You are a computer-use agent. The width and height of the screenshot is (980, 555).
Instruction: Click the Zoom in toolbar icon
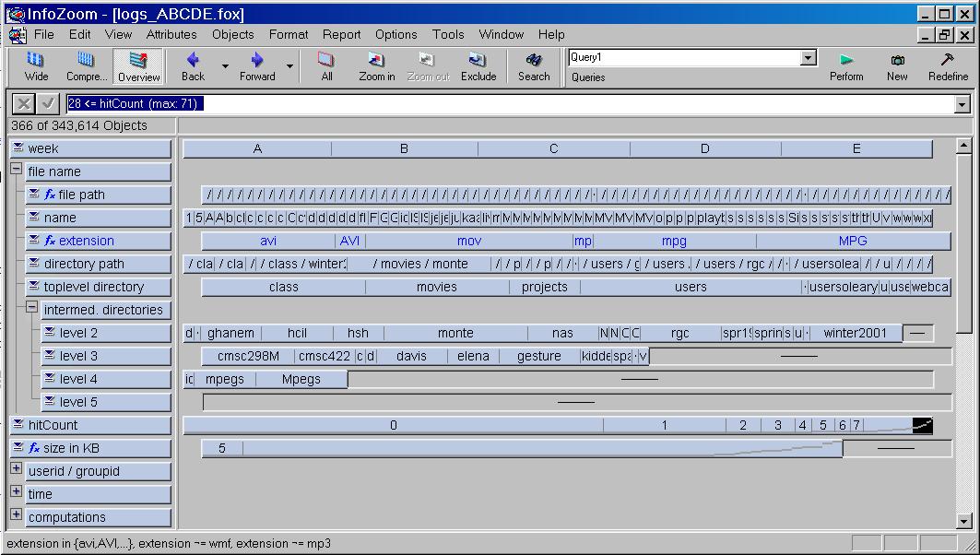pyautogui.click(x=376, y=65)
